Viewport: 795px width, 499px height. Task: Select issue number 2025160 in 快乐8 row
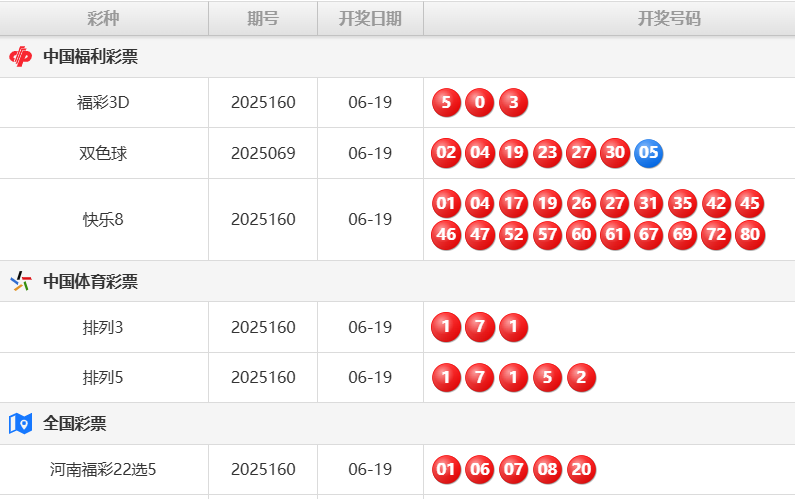pyautogui.click(x=263, y=220)
